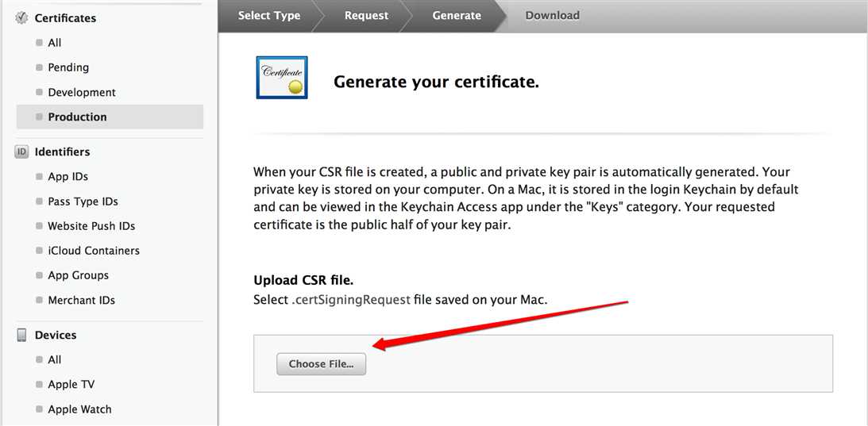Click the Download step in progress bar

point(553,16)
